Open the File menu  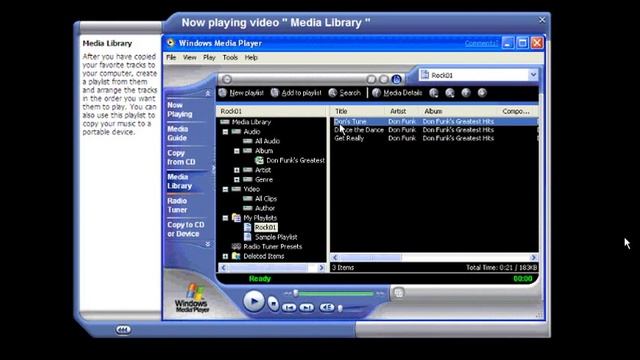171,58
